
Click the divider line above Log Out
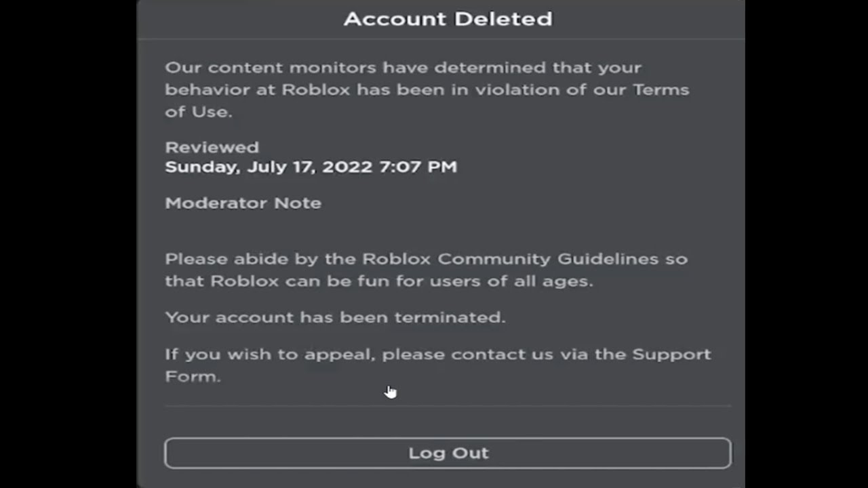448,406
